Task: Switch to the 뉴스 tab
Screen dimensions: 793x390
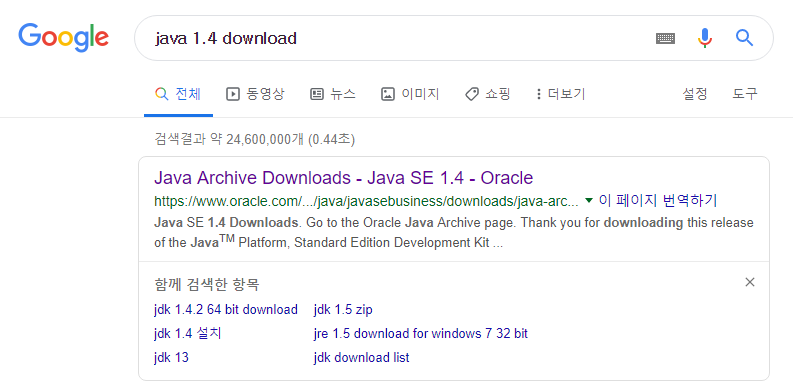Action: (x=332, y=94)
